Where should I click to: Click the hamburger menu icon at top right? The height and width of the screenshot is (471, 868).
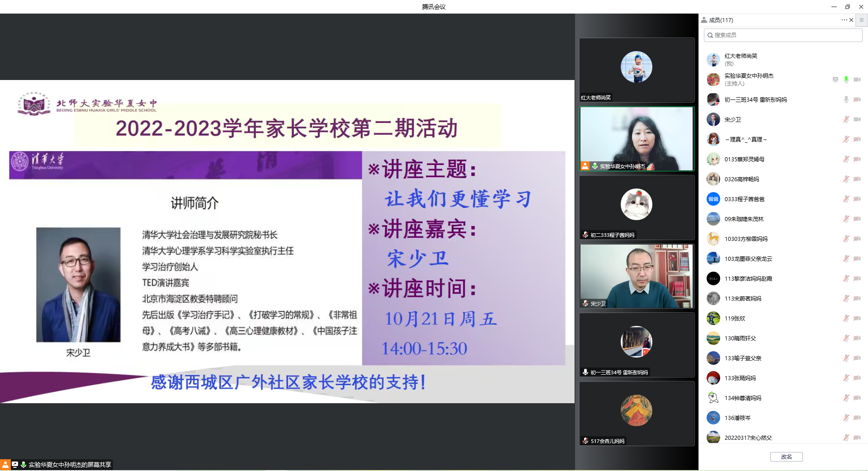[862, 20]
